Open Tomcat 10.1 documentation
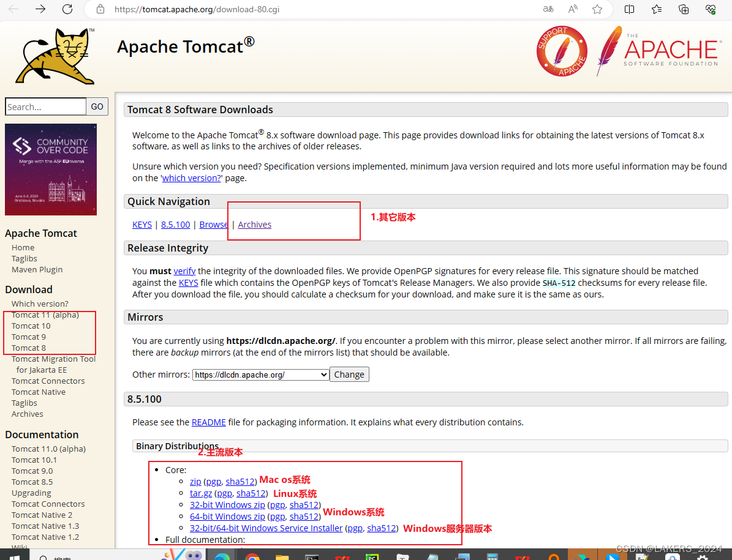732x560 pixels. click(34, 460)
